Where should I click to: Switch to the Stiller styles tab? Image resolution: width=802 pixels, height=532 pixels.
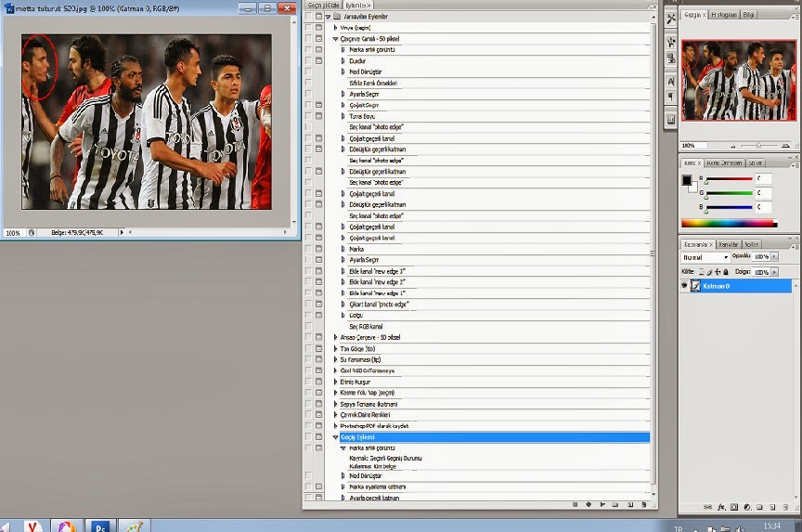click(756, 163)
